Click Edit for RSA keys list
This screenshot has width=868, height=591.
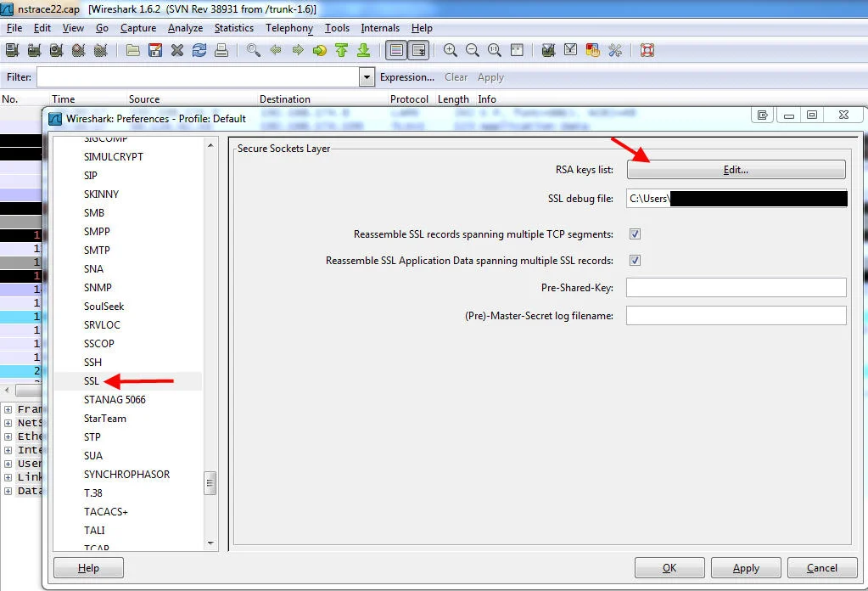[x=736, y=170]
